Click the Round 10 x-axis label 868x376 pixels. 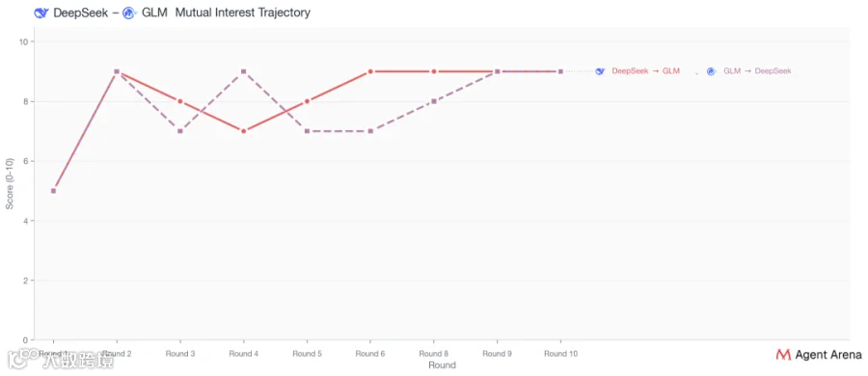(560, 355)
